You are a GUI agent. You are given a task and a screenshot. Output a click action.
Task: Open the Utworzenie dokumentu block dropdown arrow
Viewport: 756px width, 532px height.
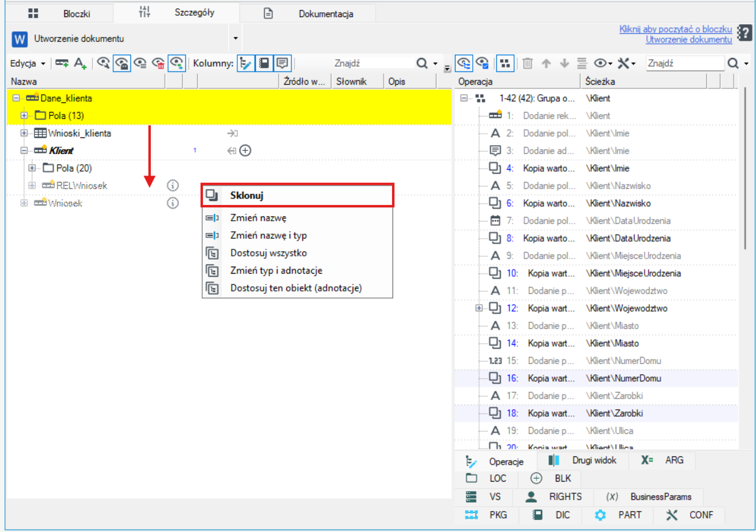click(x=235, y=38)
